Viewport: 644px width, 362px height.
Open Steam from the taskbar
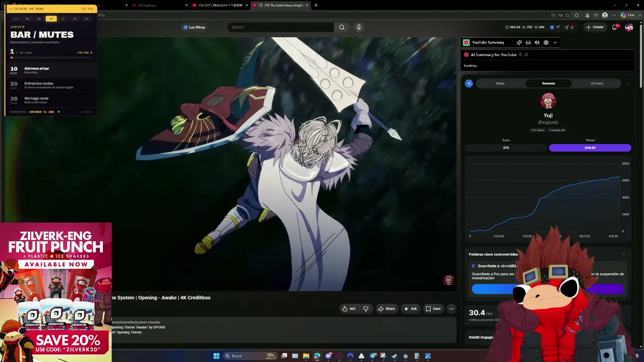[394, 356]
